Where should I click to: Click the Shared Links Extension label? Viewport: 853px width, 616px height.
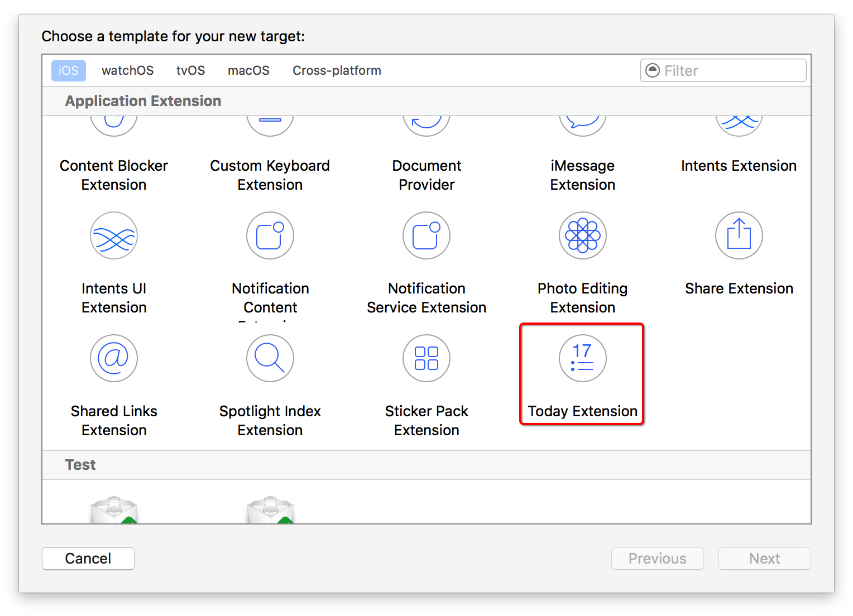click(x=114, y=421)
